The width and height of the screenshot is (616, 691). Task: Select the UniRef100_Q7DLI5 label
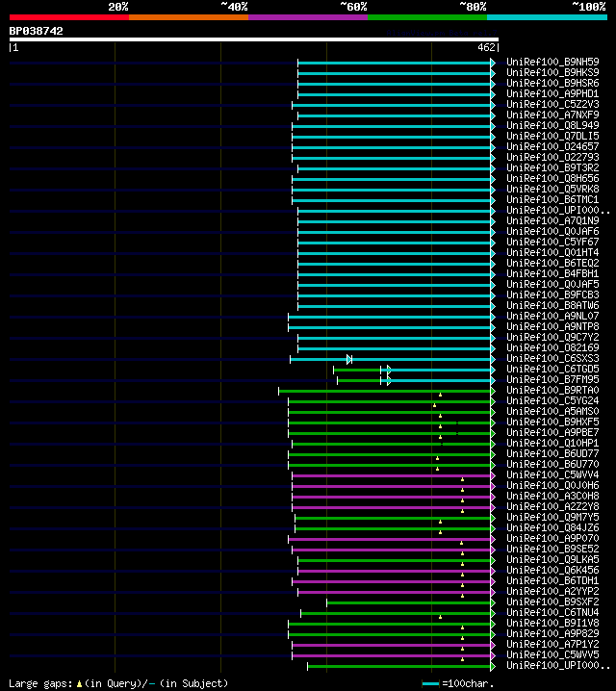[552, 136]
